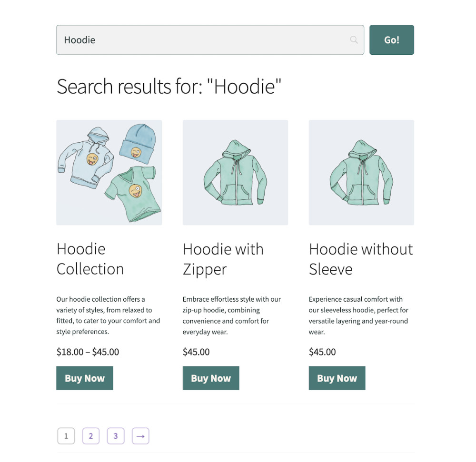Click the $18.00 – $45.00 price range

tap(89, 352)
